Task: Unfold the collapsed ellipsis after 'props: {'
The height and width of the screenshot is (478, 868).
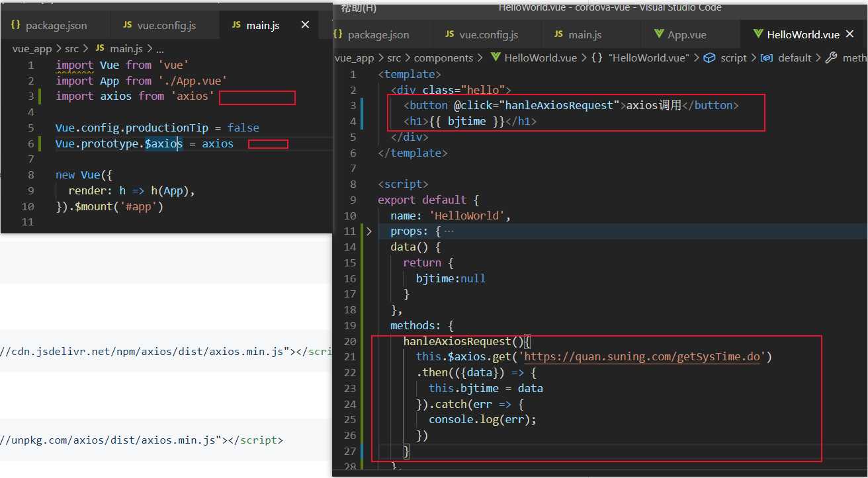Action: (449, 231)
